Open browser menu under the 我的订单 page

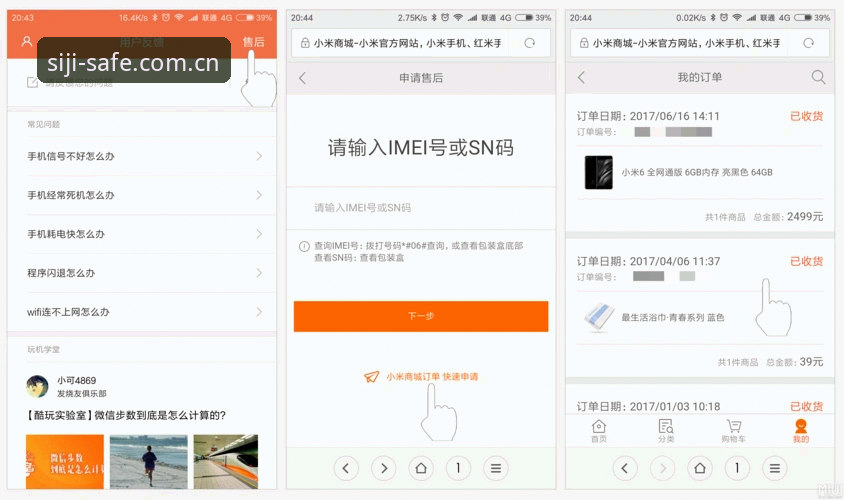[x=775, y=468]
